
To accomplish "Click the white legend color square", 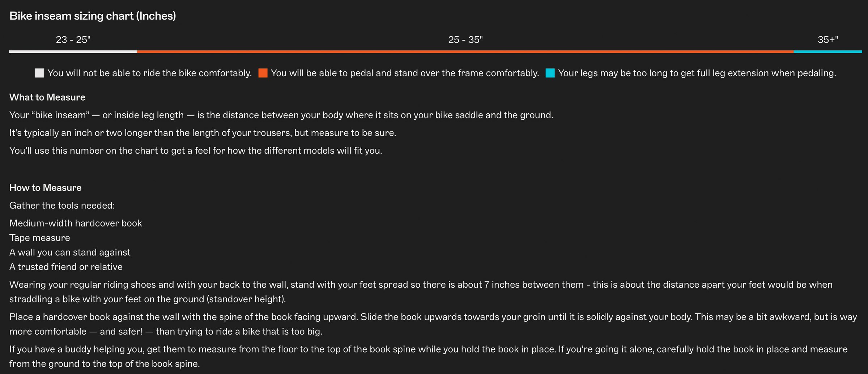I will 39,73.
